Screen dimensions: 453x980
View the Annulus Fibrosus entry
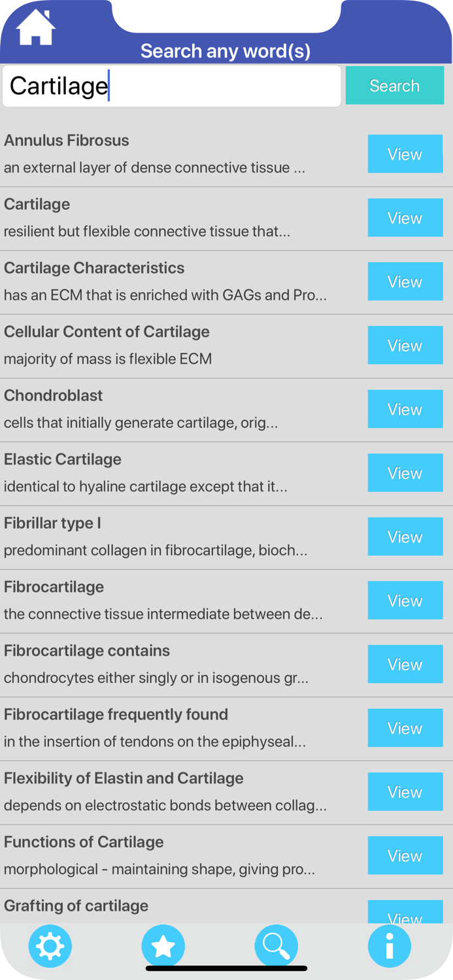coord(405,154)
